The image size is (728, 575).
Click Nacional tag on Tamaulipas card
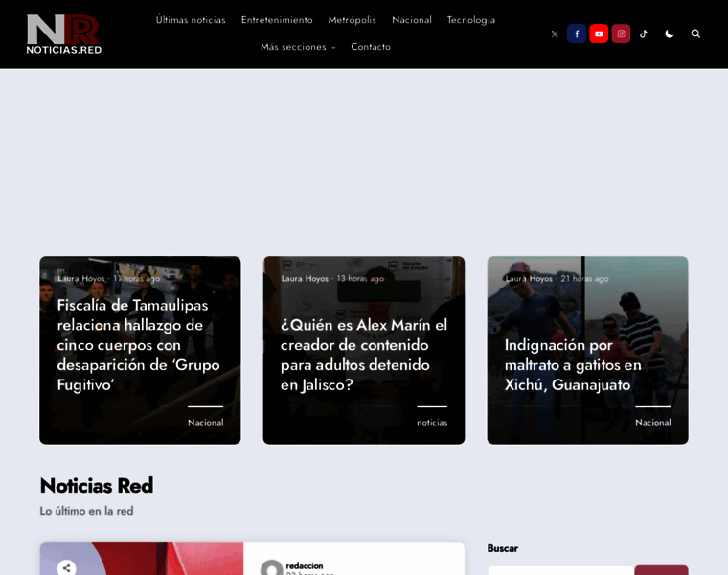(205, 423)
